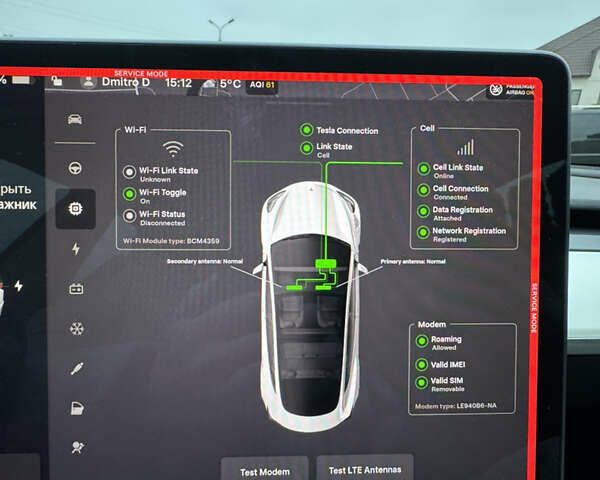600x480 pixels.
Task: Tap the charging bolt icon at left edge
Action: [18, 286]
